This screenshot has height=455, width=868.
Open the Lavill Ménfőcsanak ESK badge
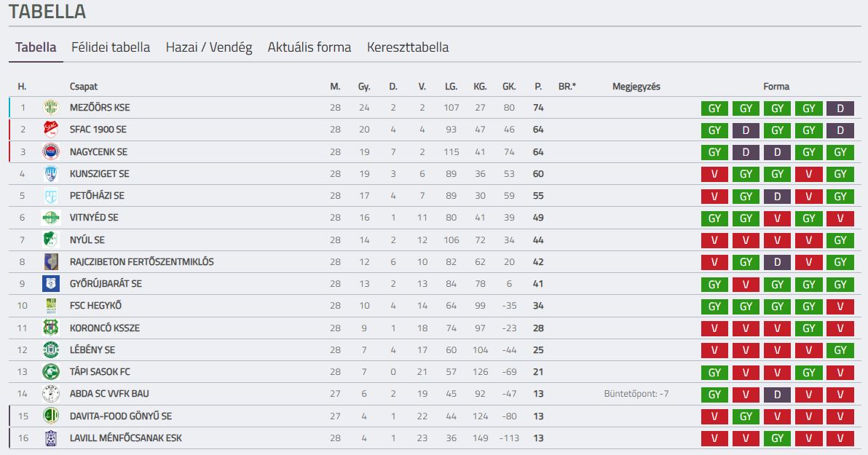(x=51, y=438)
